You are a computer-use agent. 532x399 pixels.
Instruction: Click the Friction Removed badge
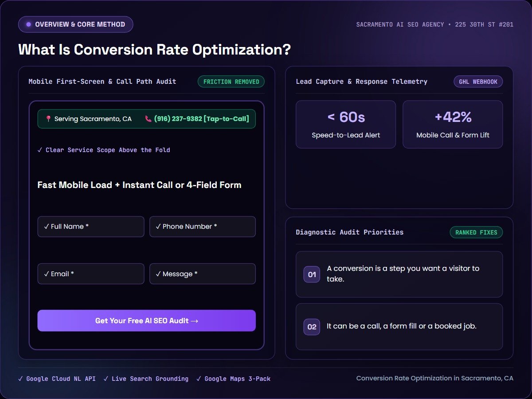point(231,82)
